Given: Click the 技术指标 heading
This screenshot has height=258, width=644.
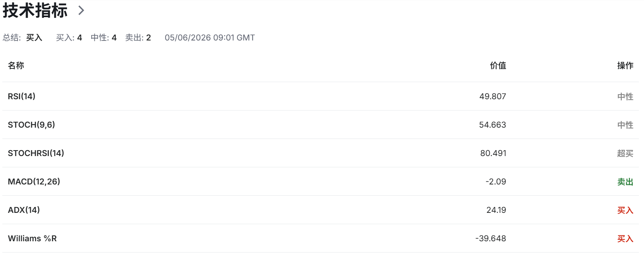Looking at the screenshot, I should [x=35, y=11].
